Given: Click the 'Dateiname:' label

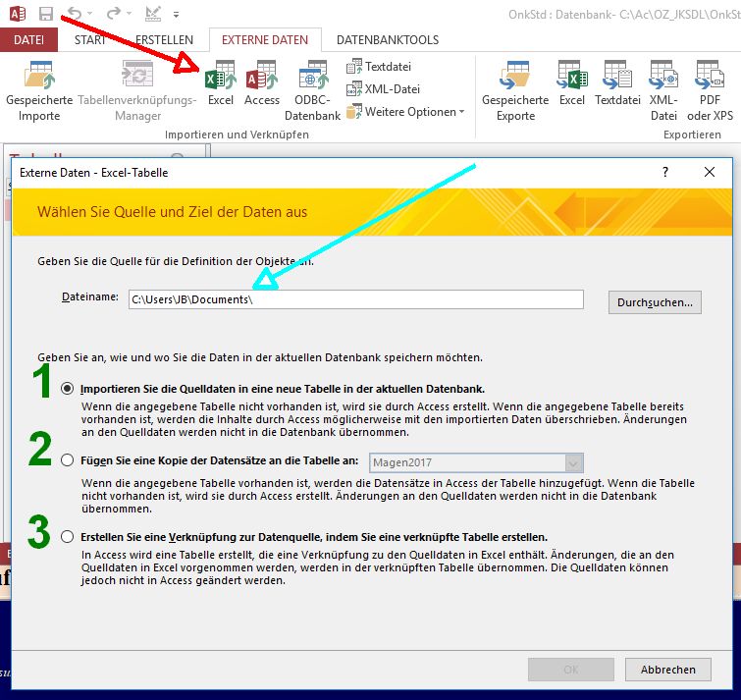Looking at the screenshot, I should (90, 296).
